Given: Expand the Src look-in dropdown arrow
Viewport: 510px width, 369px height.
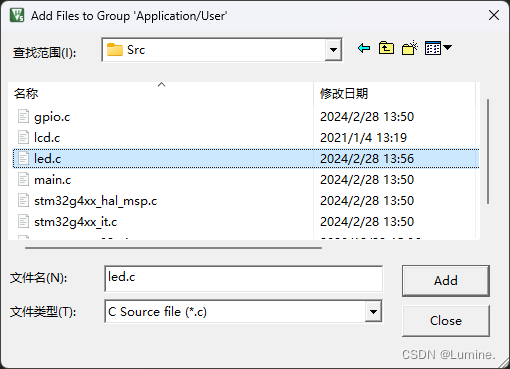Looking at the screenshot, I should [x=333, y=50].
